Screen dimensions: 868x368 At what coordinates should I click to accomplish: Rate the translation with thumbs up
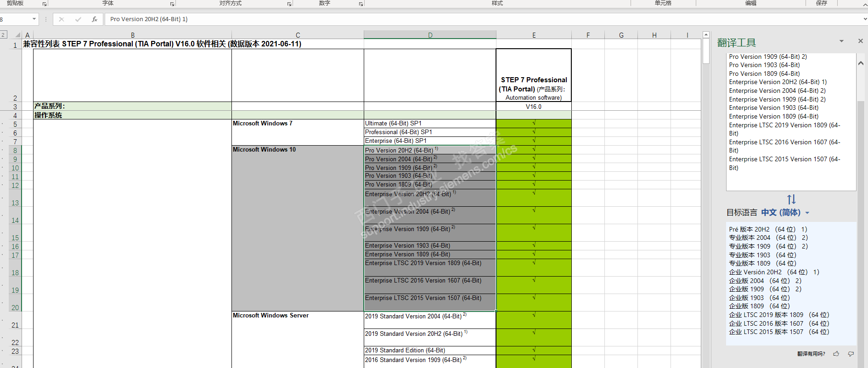[x=836, y=354]
